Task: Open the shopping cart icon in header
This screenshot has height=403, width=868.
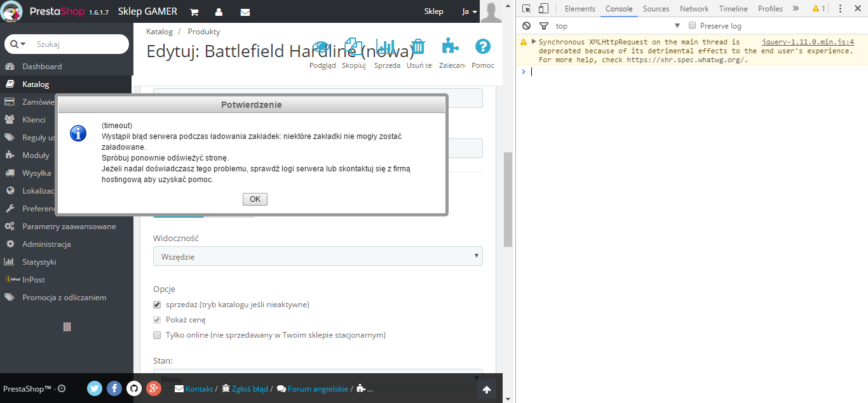Action: pyautogui.click(x=194, y=12)
